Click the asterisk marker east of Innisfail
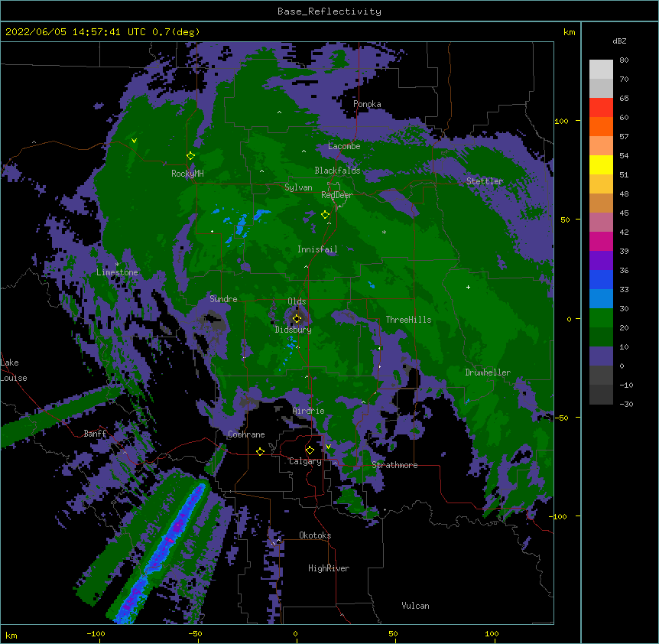This screenshot has width=659, height=644. (x=384, y=232)
